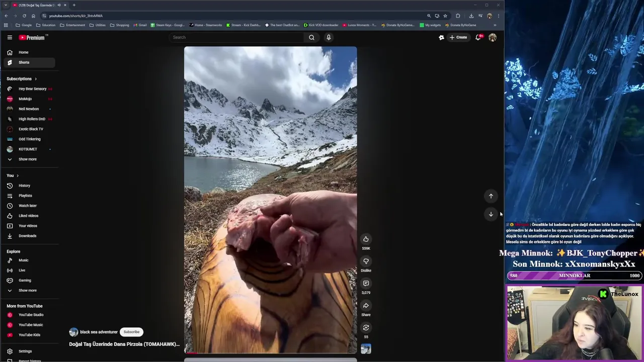Open Liked videos
The image size is (644, 362).
[28, 216]
